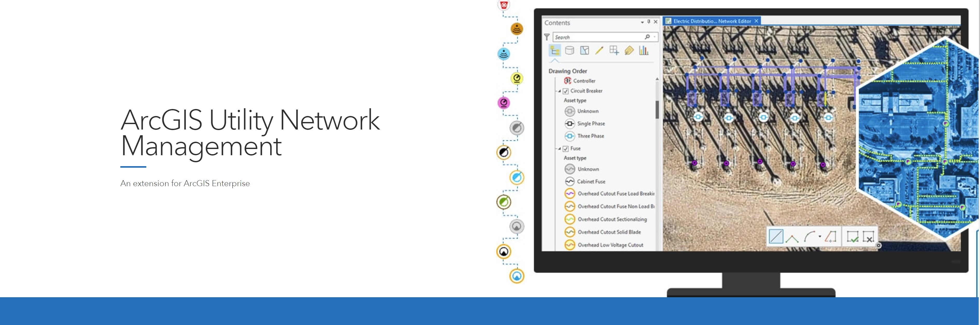Open List By Editing pencil icon
This screenshot has width=980, height=325.
pos(599,50)
